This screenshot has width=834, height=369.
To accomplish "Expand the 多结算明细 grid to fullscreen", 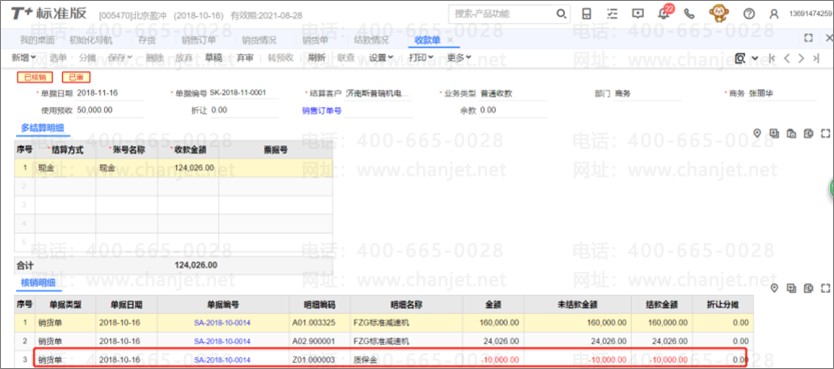I will [x=825, y=133].
